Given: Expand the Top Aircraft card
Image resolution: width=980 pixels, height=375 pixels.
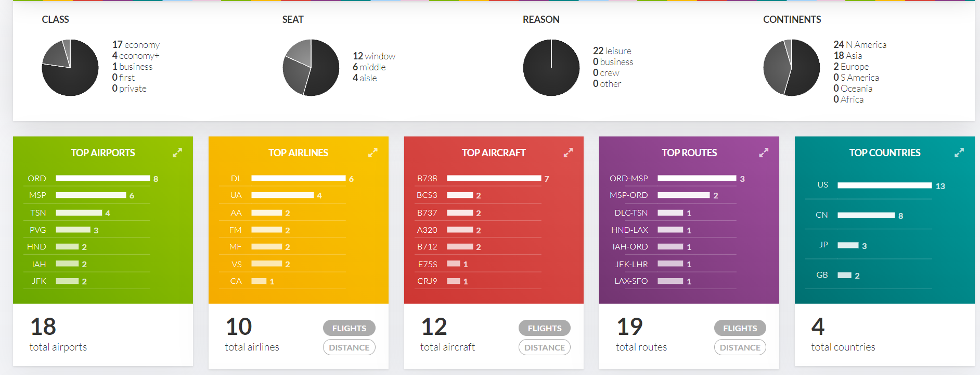Looking at the screenshot, I should (569, 153).
